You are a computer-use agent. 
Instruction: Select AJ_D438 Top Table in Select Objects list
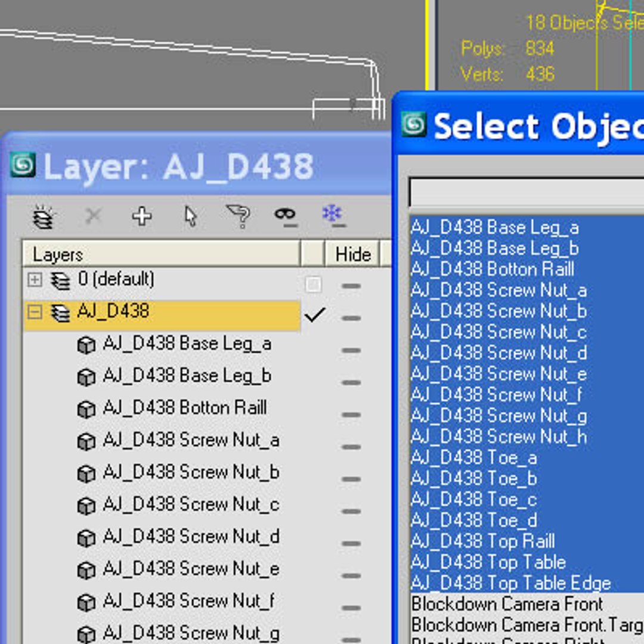(x=488, y=562)
